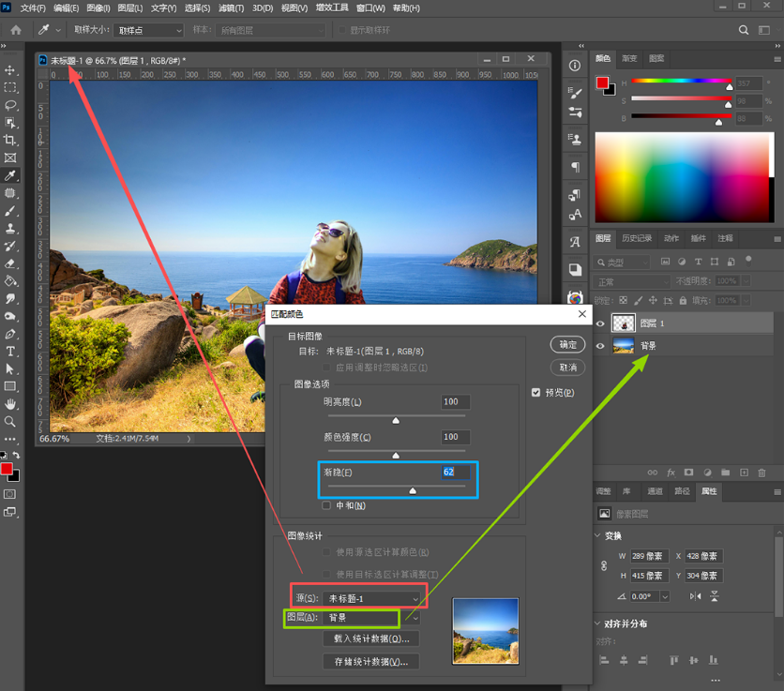Collapse the 对齐并分布 section

[x=597, y=623]
